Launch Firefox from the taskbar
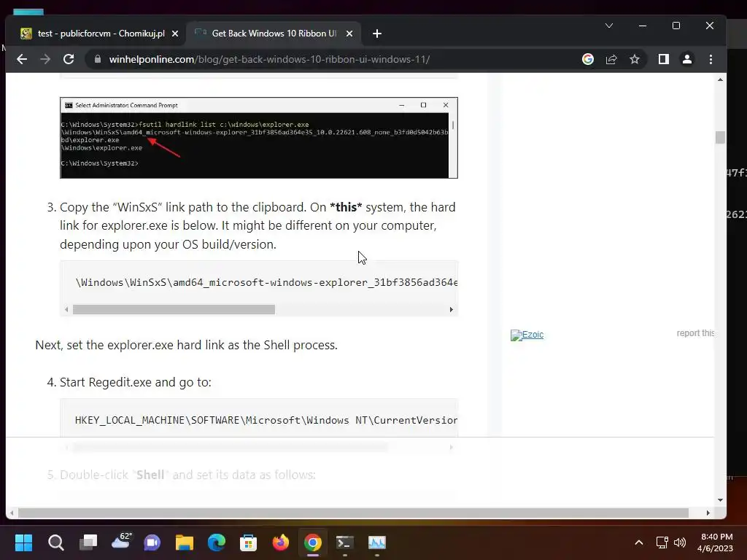The image size is (747, 560). click(281, 542)
